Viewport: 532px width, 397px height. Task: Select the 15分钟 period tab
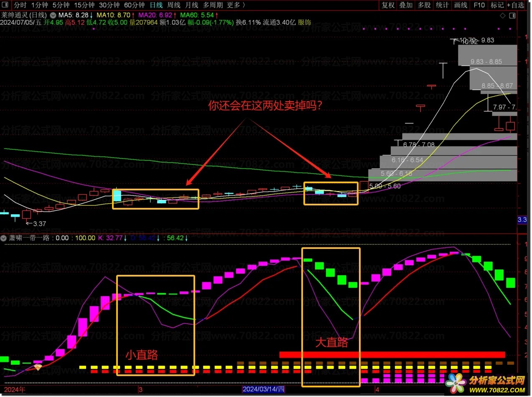click(84, 5)
